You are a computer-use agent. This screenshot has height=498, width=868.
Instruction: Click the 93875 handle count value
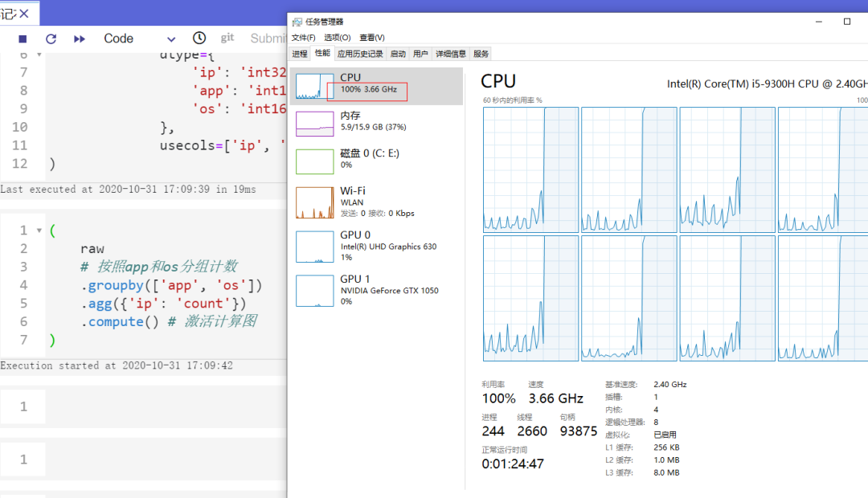[x=579, y=431]
